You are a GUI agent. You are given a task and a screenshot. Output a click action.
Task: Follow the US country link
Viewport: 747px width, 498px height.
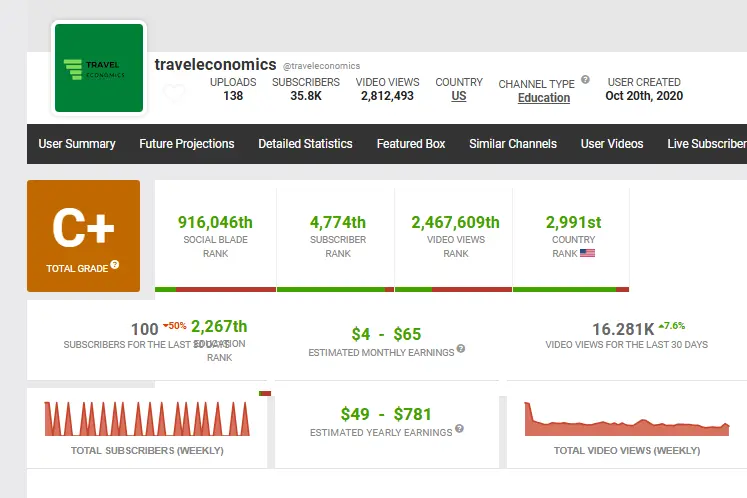click(459, 96)
